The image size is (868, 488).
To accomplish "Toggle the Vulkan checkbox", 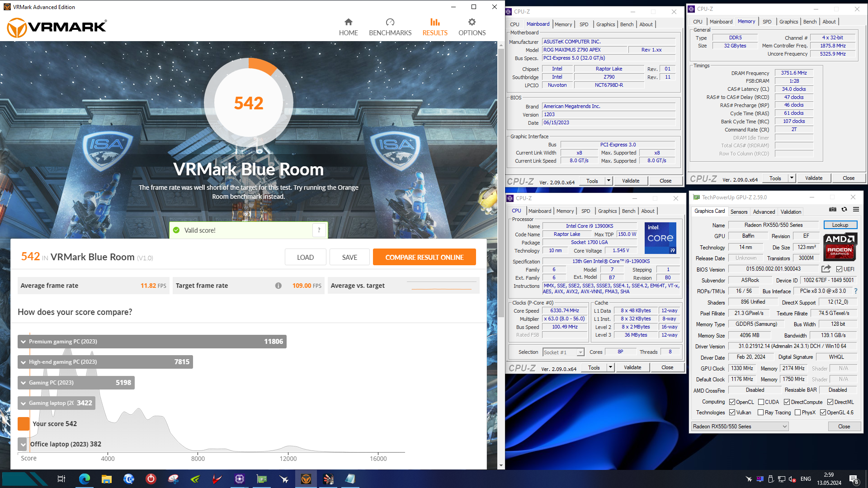I will click(x=732, y=413).
